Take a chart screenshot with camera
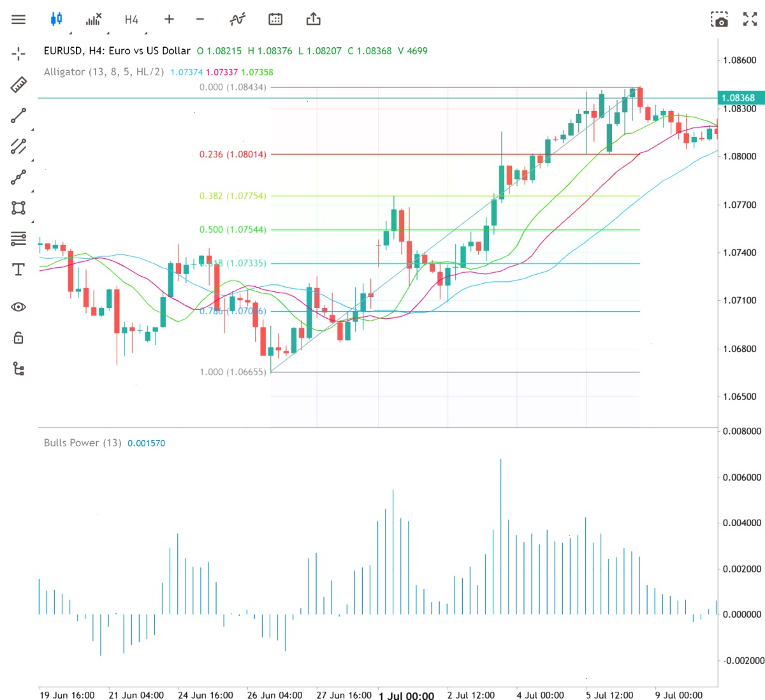Viewport: 765px width, 700px height. (720, 19)
